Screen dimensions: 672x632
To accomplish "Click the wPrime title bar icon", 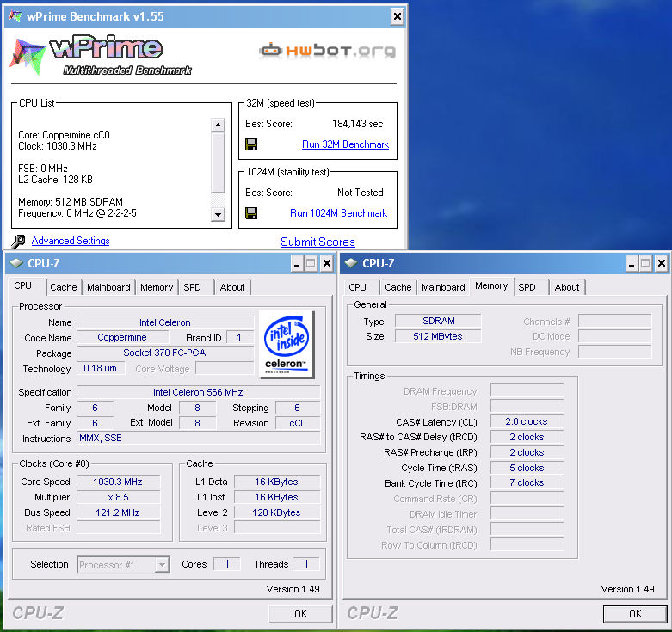I will coord(15,16).
